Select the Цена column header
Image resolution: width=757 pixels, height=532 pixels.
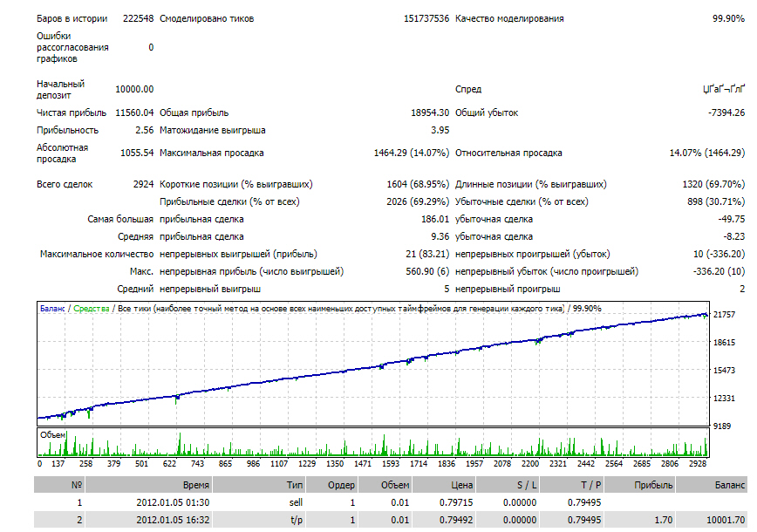click(444, 485)
